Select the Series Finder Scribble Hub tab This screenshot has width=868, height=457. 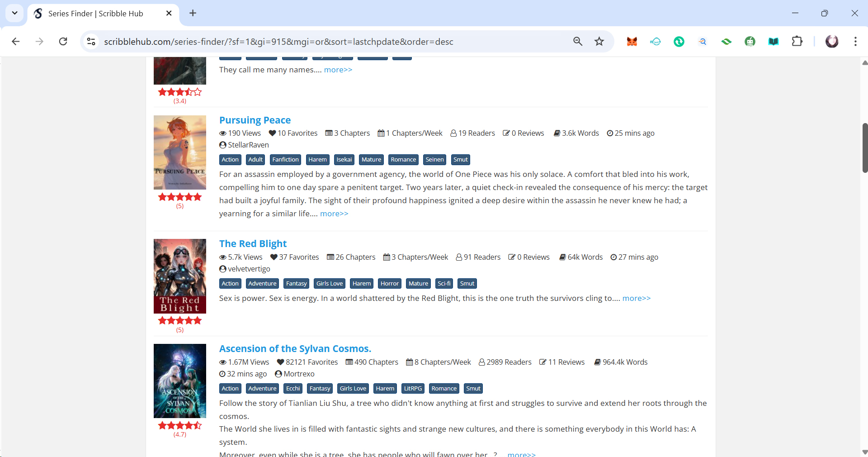(x=96, y=14)
